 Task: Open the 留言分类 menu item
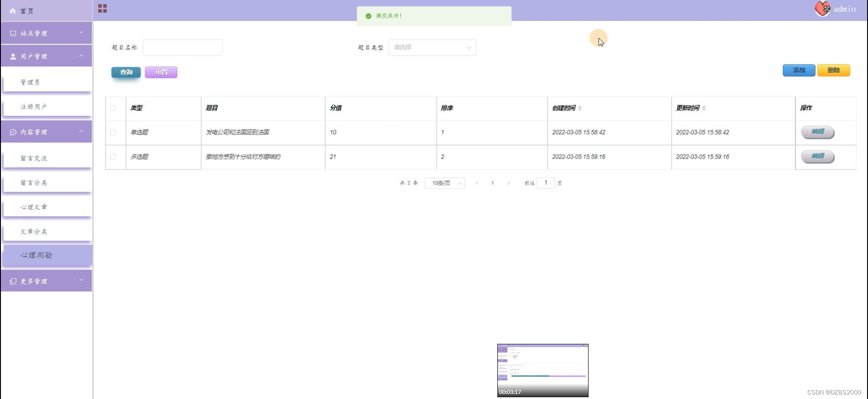click(x=47, y=183)
